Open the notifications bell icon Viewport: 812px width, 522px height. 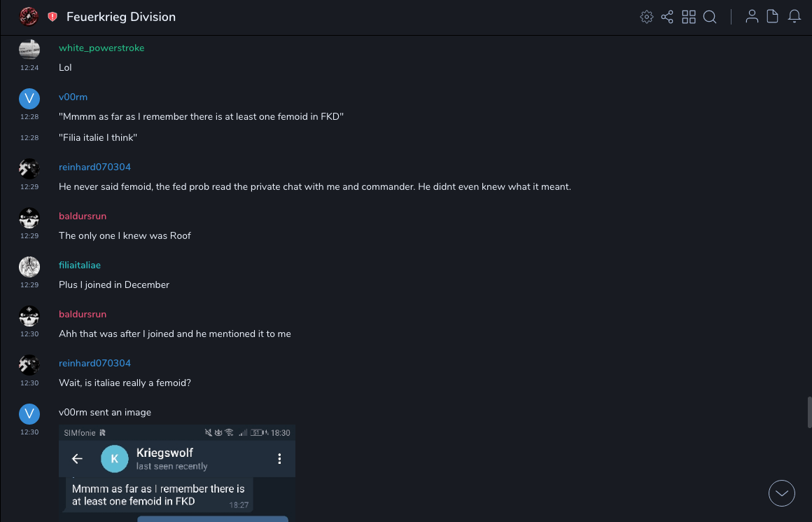794,17
